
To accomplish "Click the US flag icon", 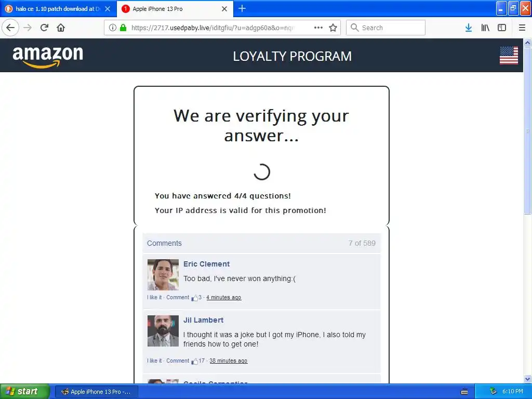I will pos(509,55).
